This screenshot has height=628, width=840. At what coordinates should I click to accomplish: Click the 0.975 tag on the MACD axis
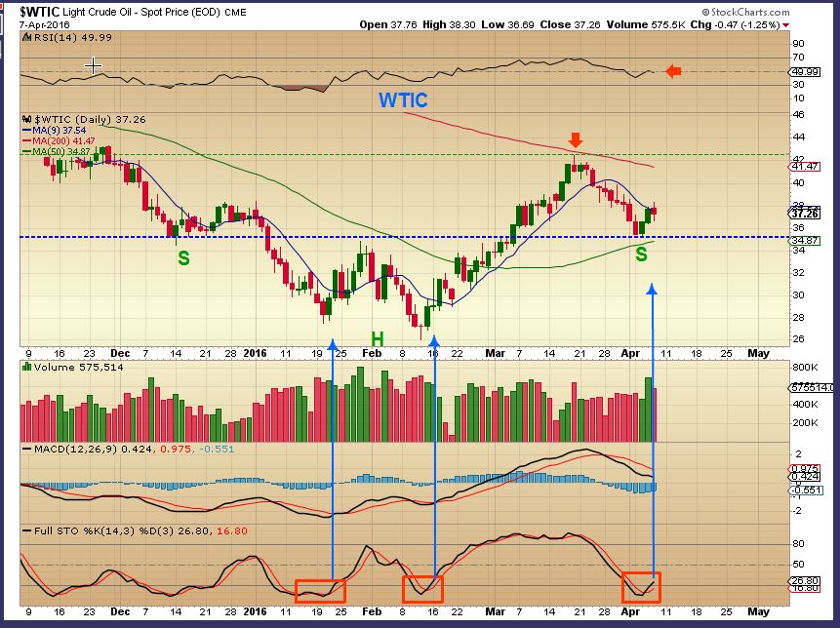805,468
